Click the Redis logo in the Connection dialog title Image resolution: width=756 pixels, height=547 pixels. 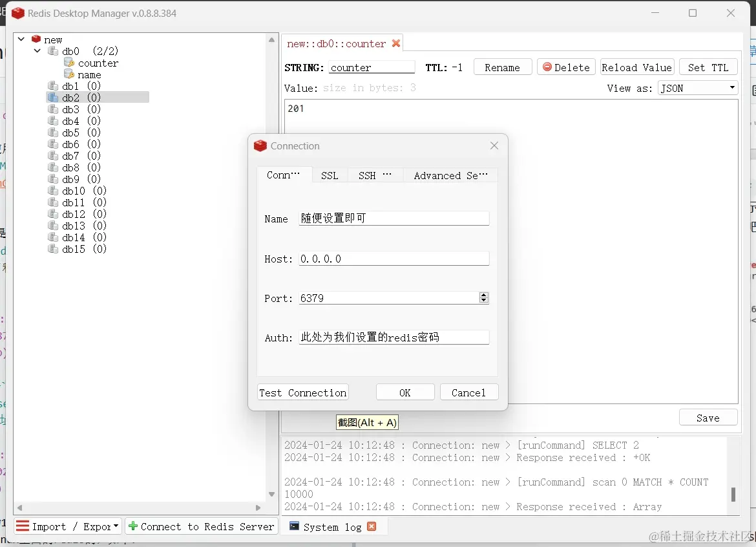tap(260, 146)
